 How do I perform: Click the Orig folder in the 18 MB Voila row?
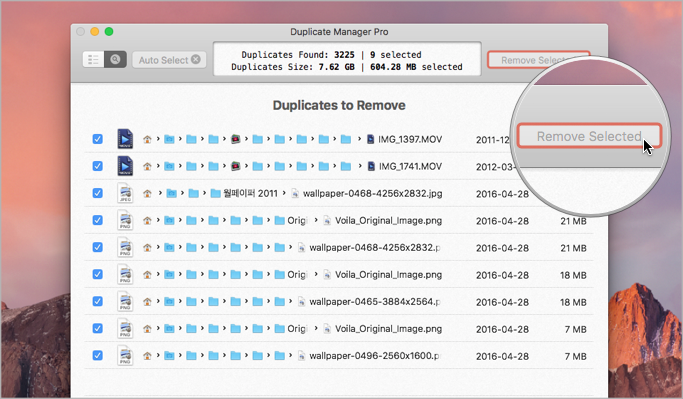(x=291, y=274)
